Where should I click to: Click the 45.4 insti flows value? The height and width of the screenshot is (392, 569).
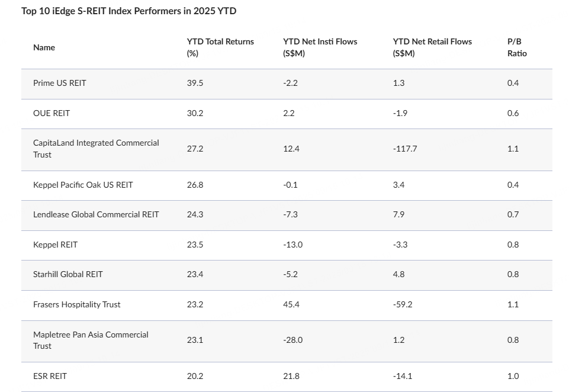291,304
